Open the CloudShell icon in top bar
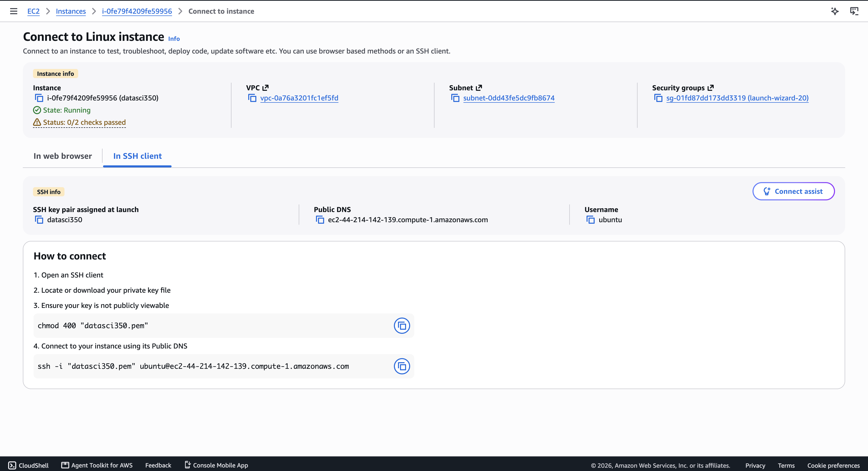The image size is (868, 471). [854, 11]
